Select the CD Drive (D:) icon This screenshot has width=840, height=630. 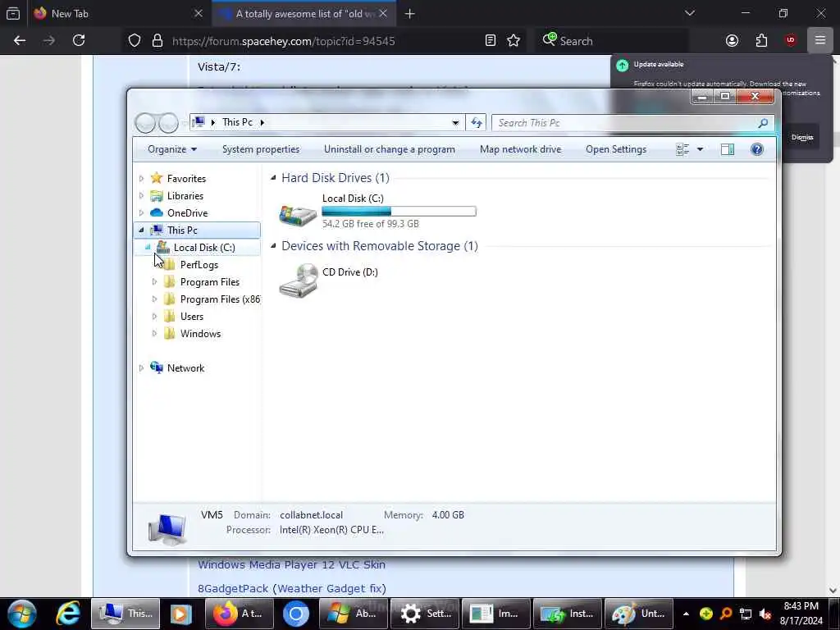pyautogui.click(x=298, y=281)
